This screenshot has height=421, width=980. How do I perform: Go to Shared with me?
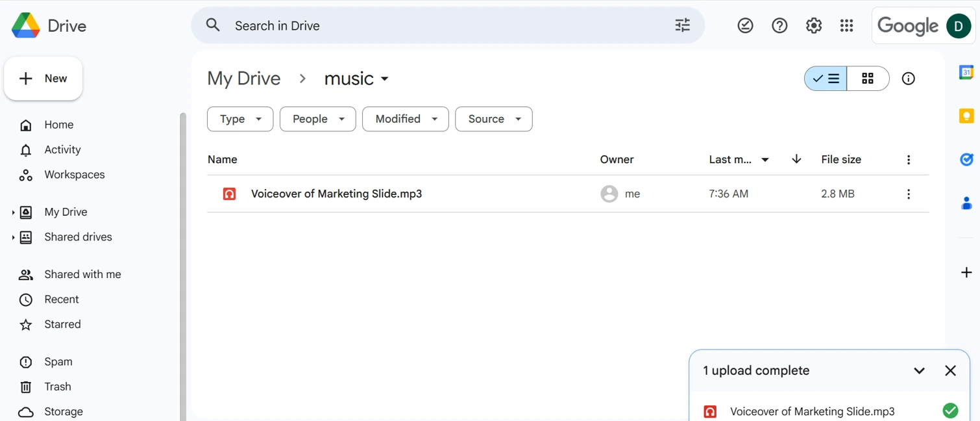tap(82, 274)
